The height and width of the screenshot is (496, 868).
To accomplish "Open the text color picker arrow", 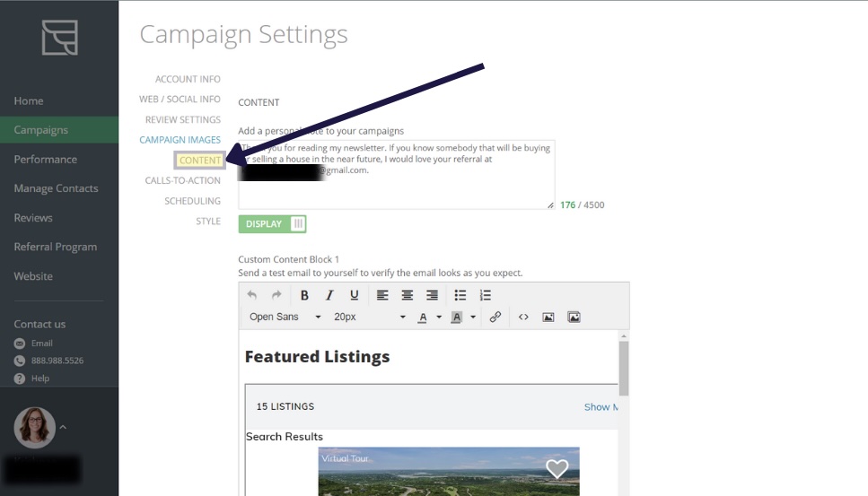I will click(x=439, y=317).
